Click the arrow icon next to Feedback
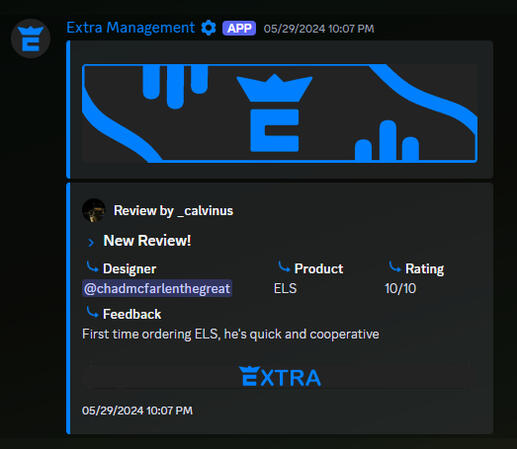The width and height of the screenshot is (517, 449). click(x=92, y=312)
